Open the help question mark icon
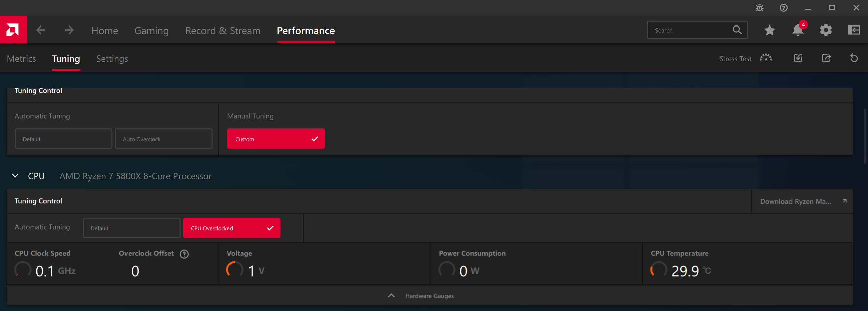Screen dimensions: 868x311 784,8
